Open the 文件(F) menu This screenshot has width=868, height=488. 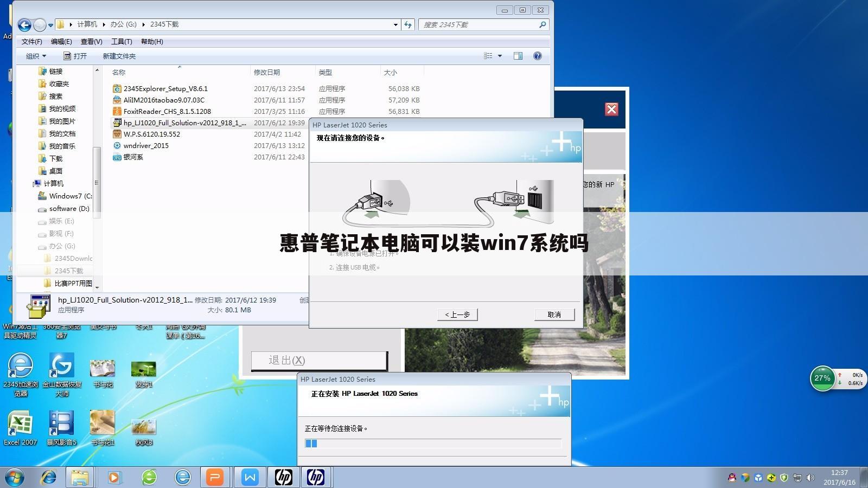32,42
